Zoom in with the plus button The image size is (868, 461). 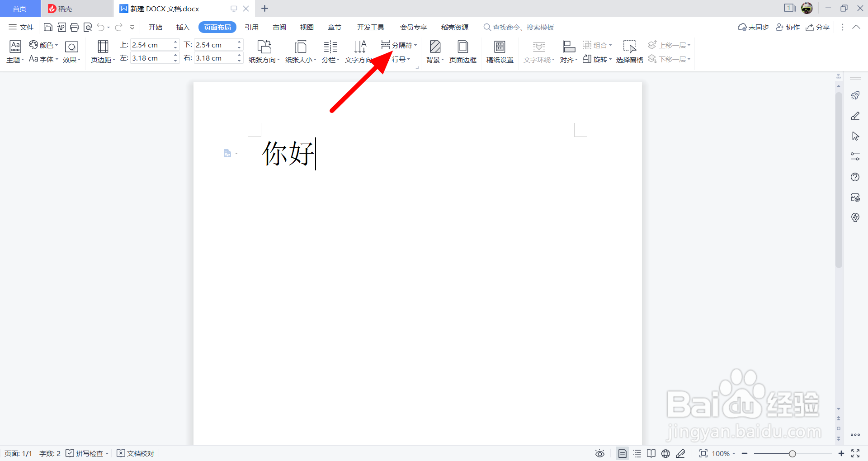tap(841, 453)
